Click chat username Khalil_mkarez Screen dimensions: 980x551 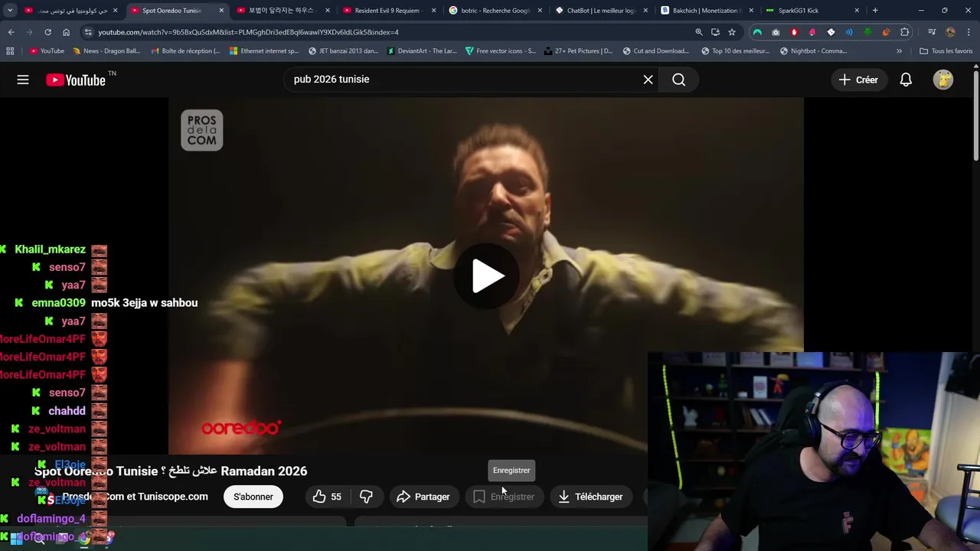(50, 249)
